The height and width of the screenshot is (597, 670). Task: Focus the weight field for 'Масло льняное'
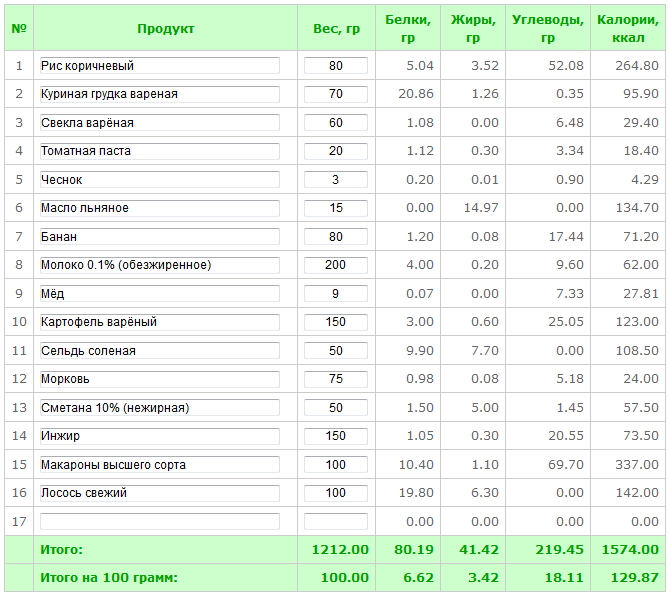tap(335, 208)
